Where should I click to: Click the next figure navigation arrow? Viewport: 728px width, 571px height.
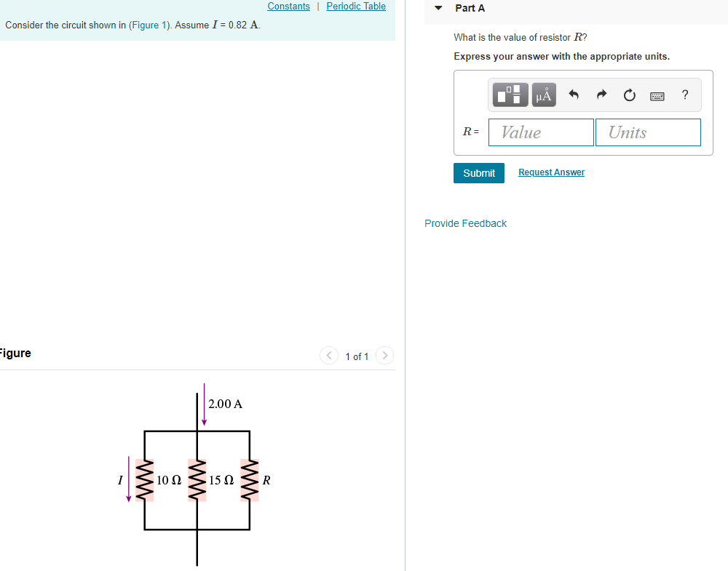click(x=384, y=356)
